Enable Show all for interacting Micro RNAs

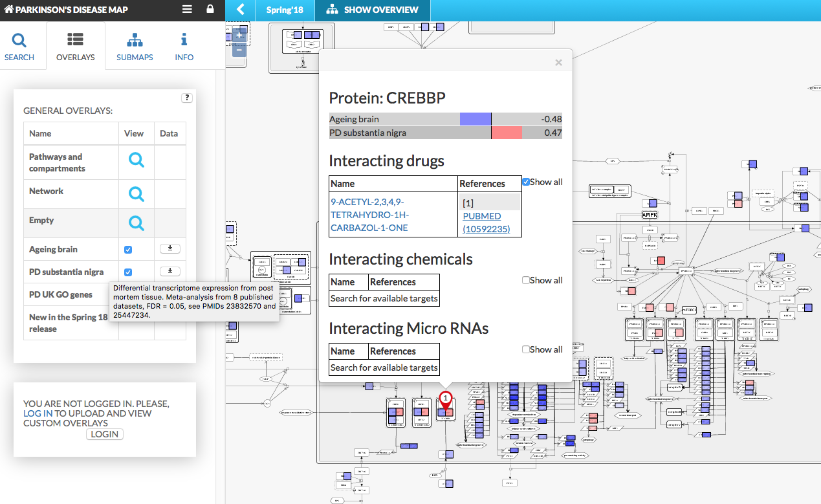(526, 349)
